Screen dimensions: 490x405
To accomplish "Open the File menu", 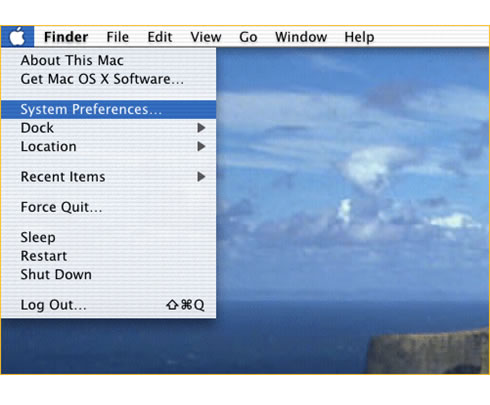I will (x=118, y=37).
